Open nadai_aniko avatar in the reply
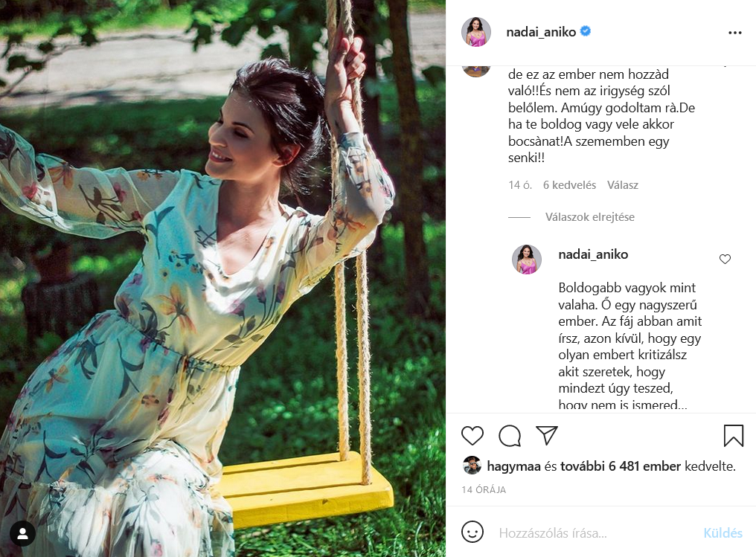 click(527, 260)
